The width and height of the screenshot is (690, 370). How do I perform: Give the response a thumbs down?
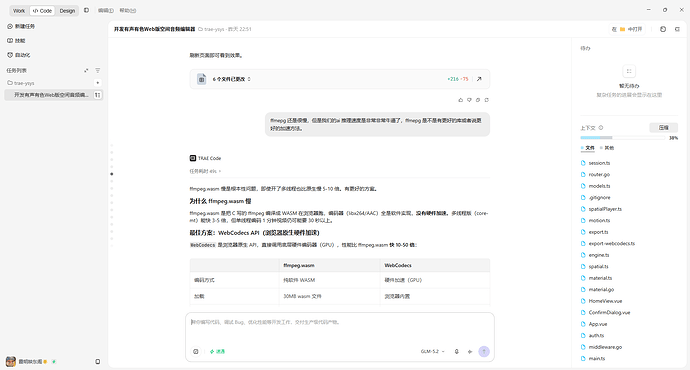coord(470,100)
